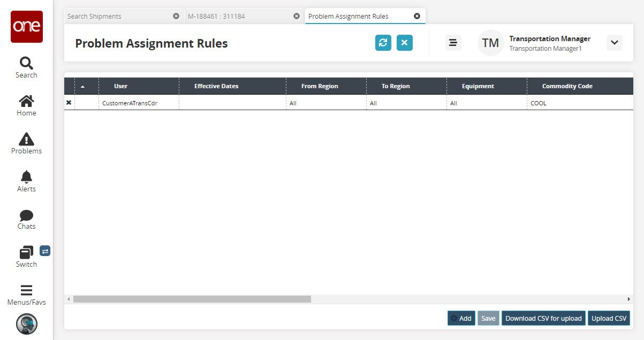This screenshot has width=644, height=340.
Task: Click the sort arrow column header
Action: (87, 86)
